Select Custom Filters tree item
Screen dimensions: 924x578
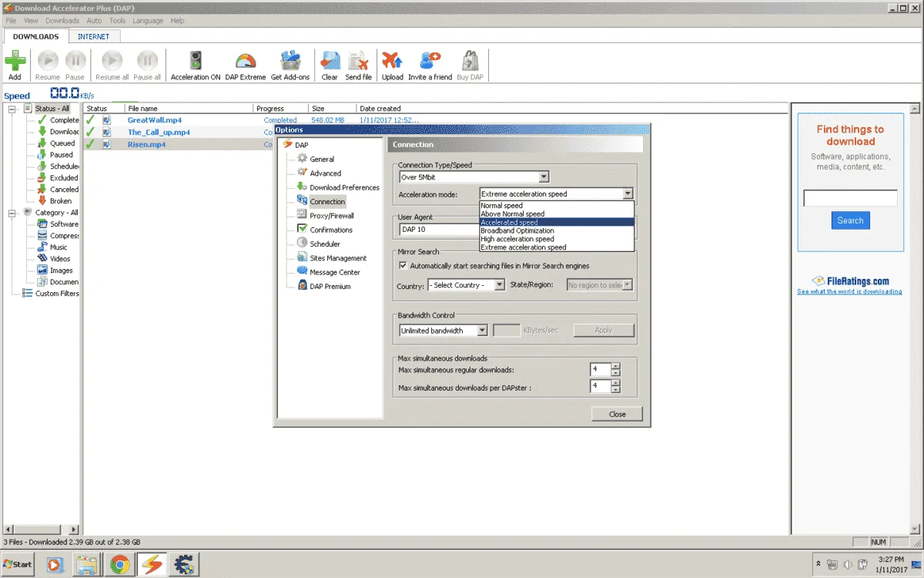(51, 294)
